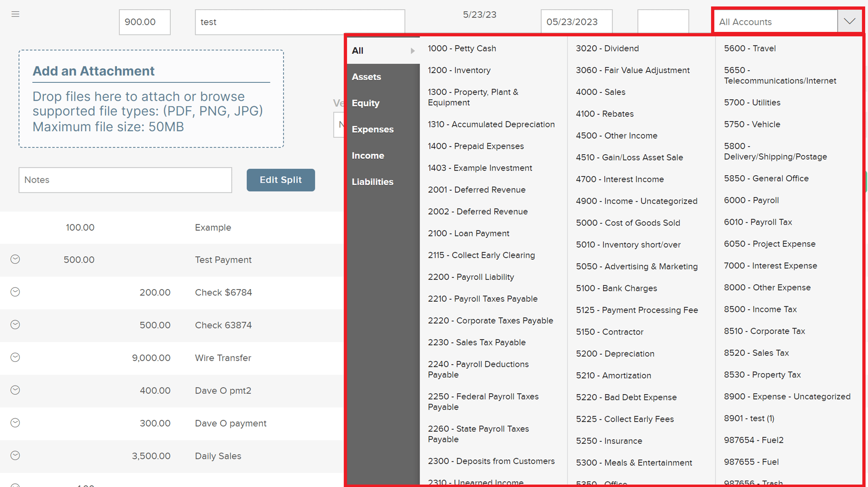Click the Edit Split button

click(281, 180)
